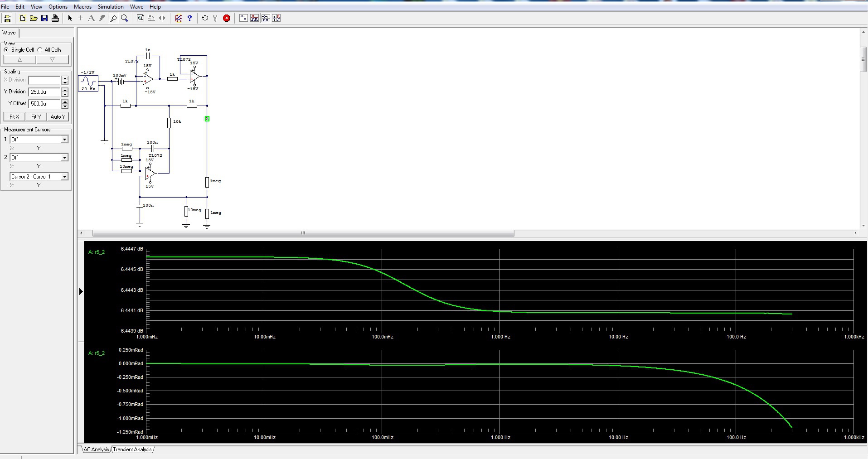868x459 pixels.
Task: Click the blue question mark help icon
Action: click(x=189, y=18)
